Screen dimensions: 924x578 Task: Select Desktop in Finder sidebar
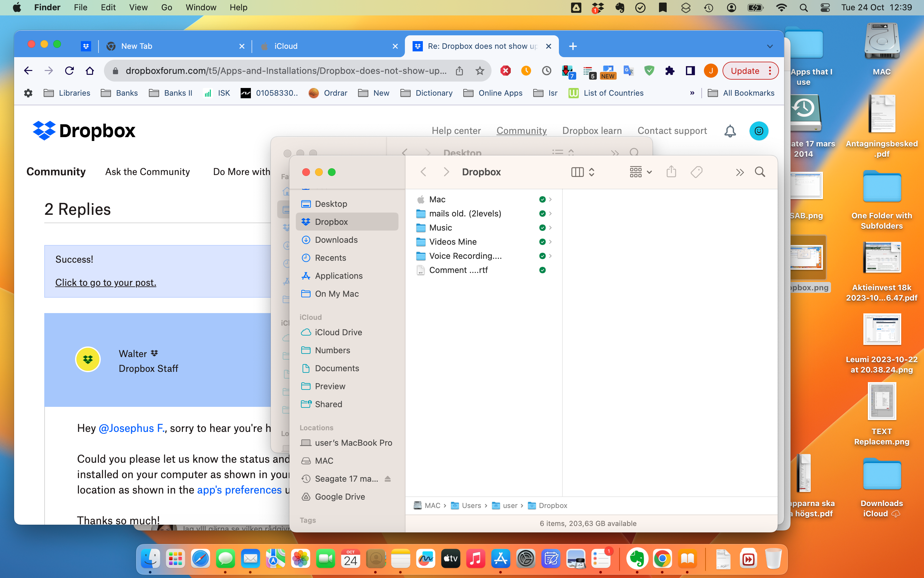347,204
